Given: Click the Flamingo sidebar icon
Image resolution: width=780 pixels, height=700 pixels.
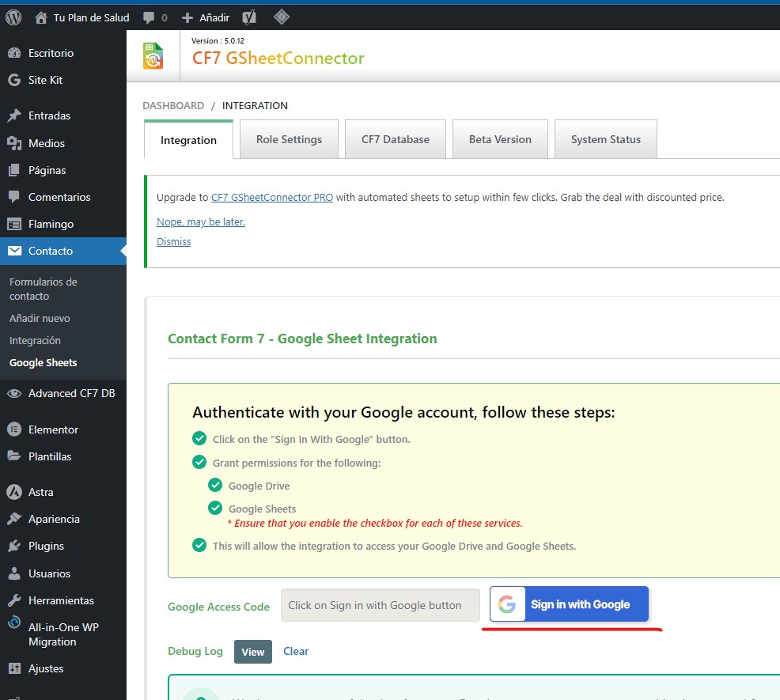Looking at the screenshot, I should pyautogui.click(x=14, y=224).
